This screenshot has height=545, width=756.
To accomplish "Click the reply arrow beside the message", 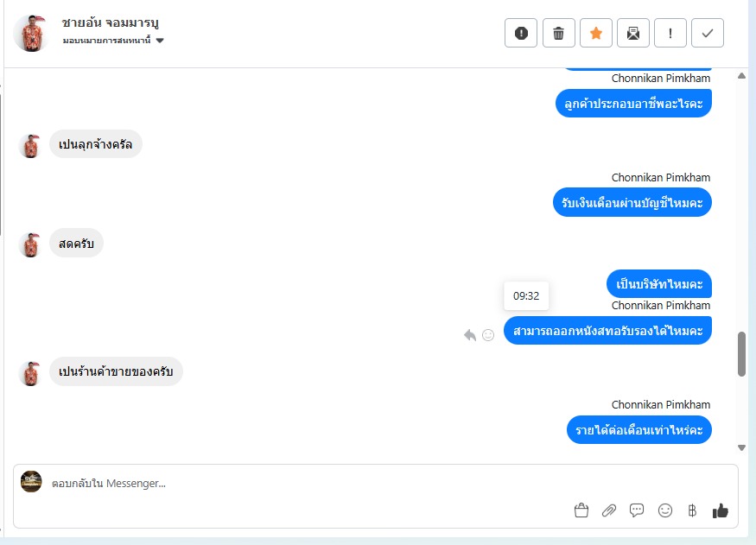I will click(470, 335).
